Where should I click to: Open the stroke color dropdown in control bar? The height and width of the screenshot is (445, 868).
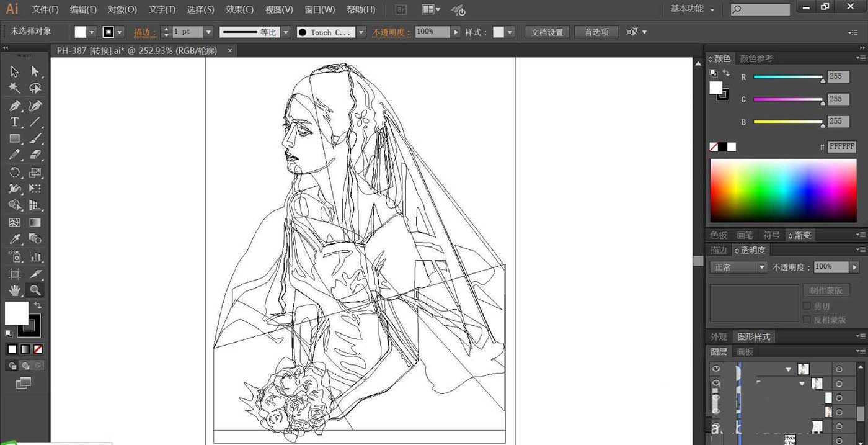[120, 32]
